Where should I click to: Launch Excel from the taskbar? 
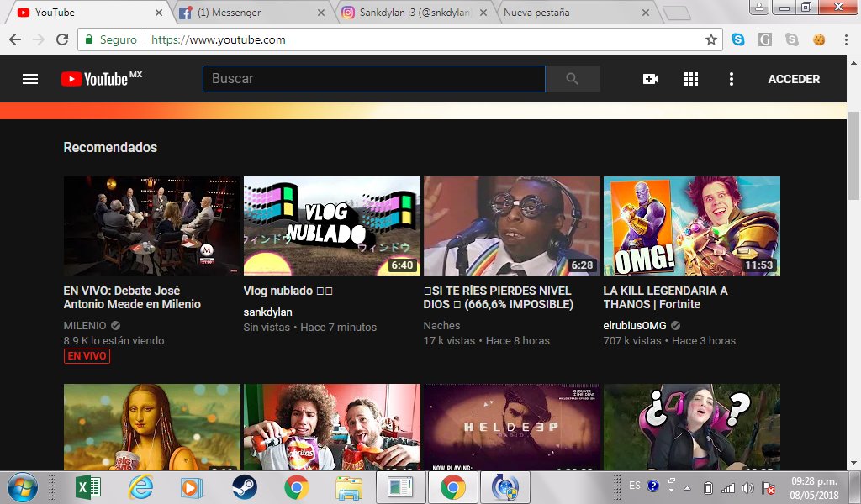[x=87, y=487]
